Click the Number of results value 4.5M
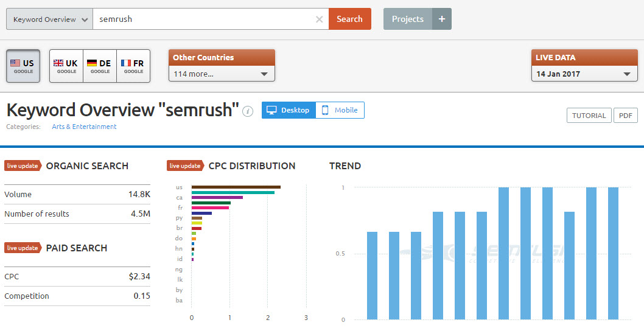Viewport: 644px width, 331px height. pyautogui.click(x=141, y=214)
